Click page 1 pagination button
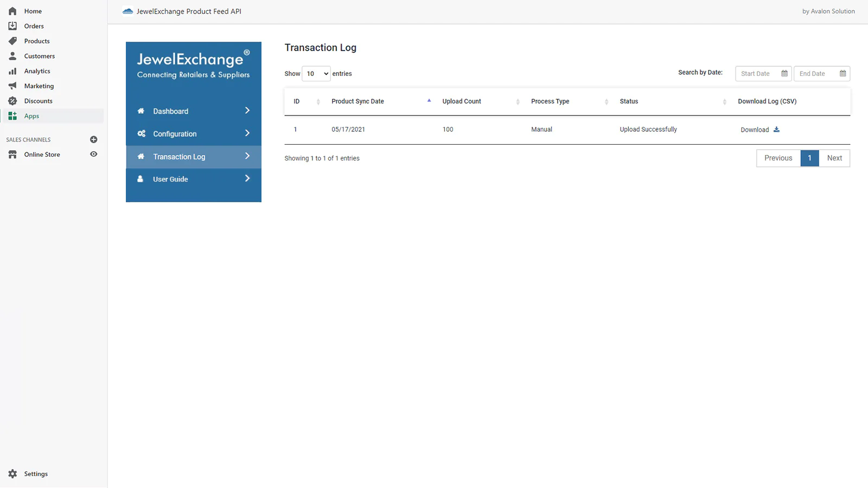 coord(809,158)
